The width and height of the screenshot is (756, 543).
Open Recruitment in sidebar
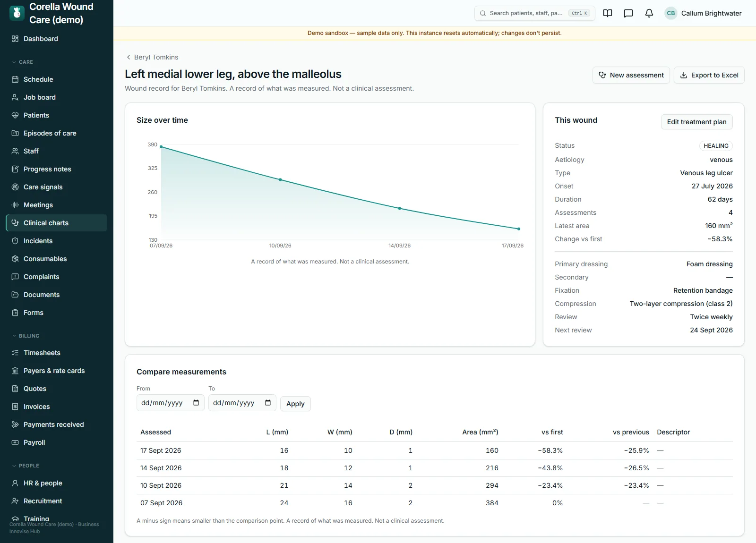point(57,501)
